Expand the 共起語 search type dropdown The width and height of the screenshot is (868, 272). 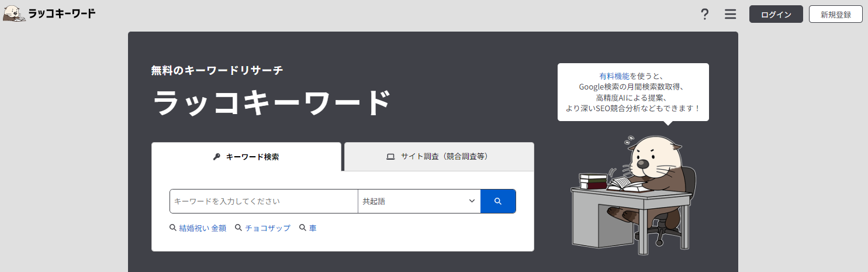coord(419,201)
